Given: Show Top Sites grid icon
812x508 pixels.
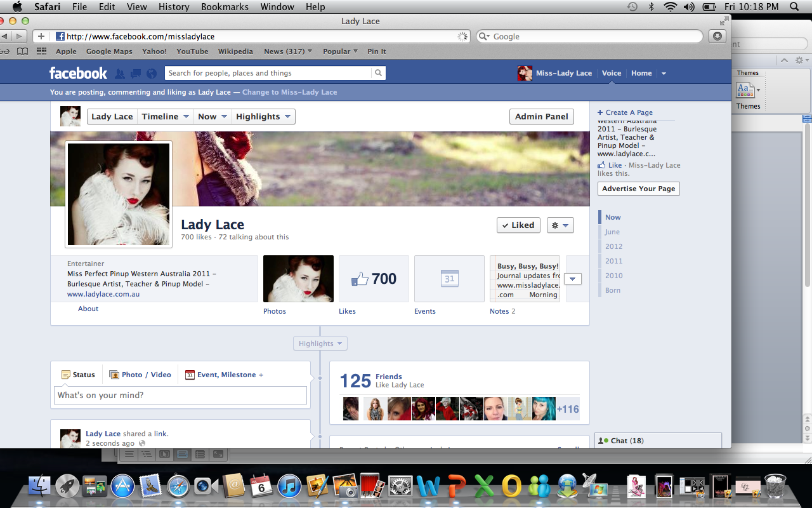Looking at the screenshot, I should [42, 51].
